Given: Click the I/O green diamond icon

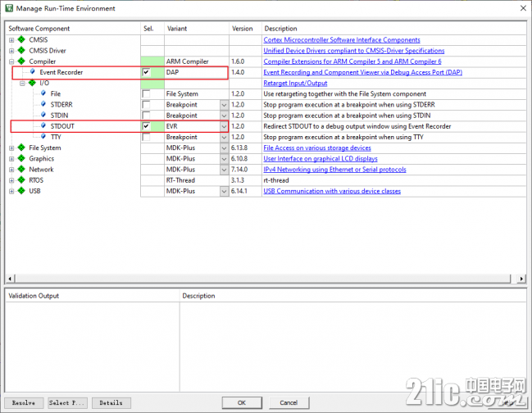Looking at the screenshot, I should [x=32, y=83].
